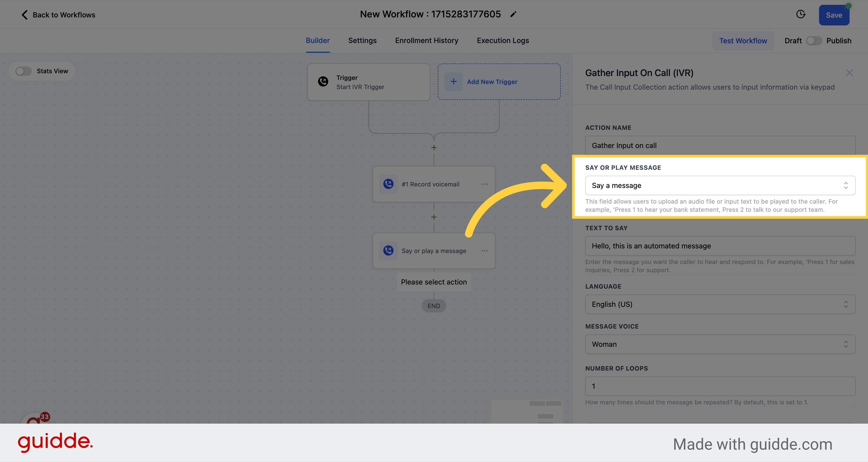Open the Execution Logs tab
This screenshot has width=868, height=462.
point(503,40)
